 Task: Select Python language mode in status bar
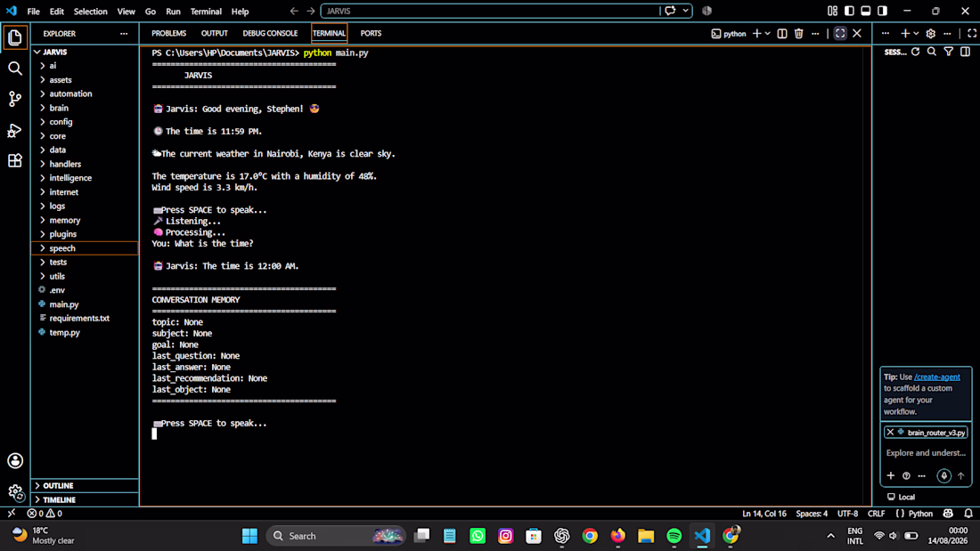920,514
